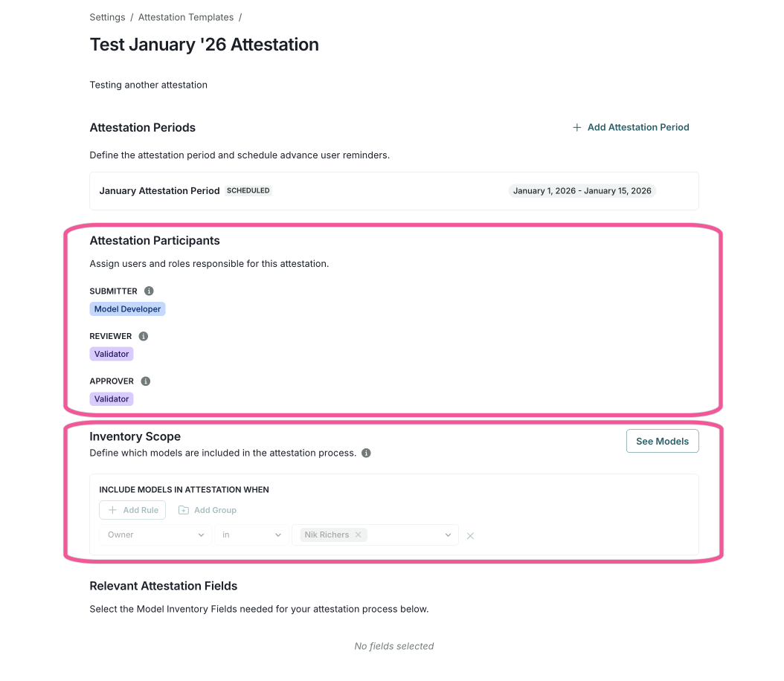Select the Model Developer submitter tag

[x=127, y=309]
